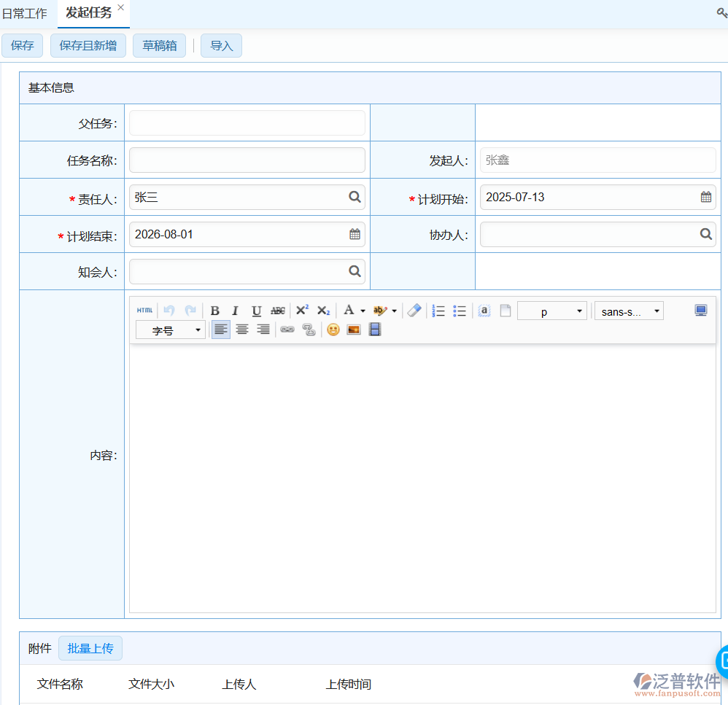
Task: Open the paragraph style dropdown showing p
Action: (552, 311)
